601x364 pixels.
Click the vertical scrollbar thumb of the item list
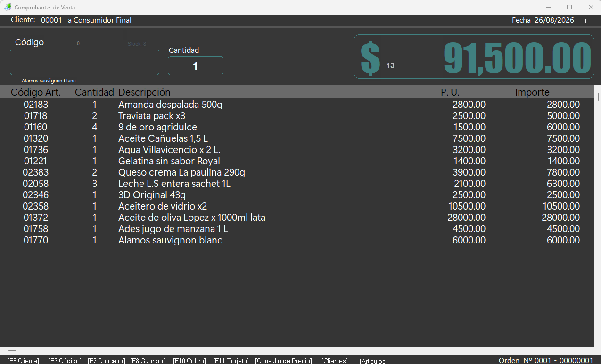[x=598, y=97]
